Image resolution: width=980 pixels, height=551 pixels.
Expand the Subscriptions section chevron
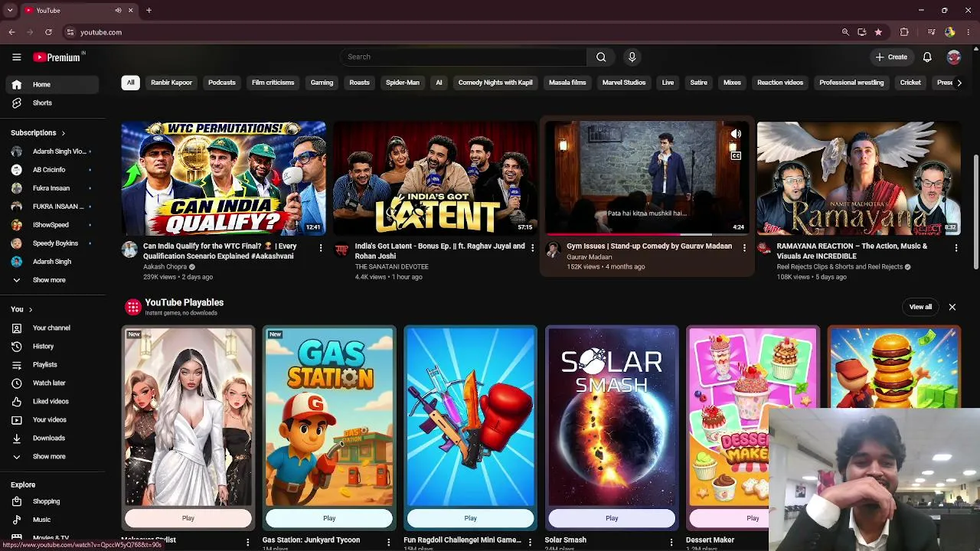pyautogui.click(x=63, y=133)
